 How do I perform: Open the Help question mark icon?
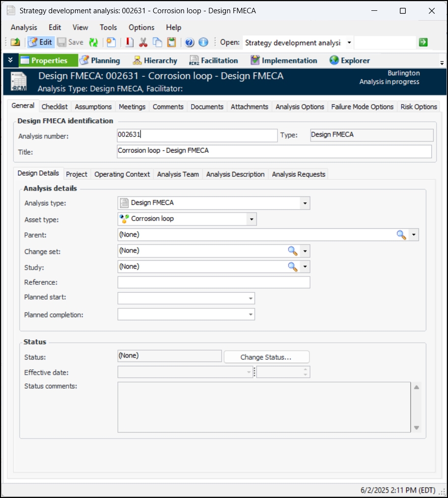190,43
